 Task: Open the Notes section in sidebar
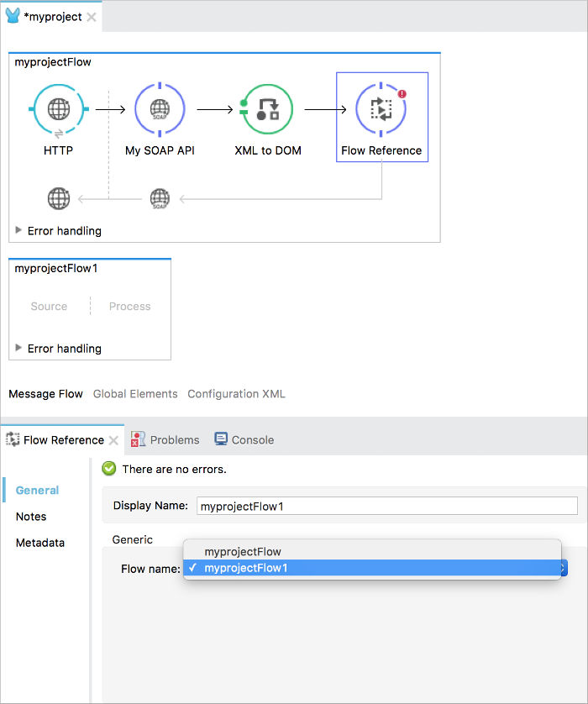click(x=31, y=517)
